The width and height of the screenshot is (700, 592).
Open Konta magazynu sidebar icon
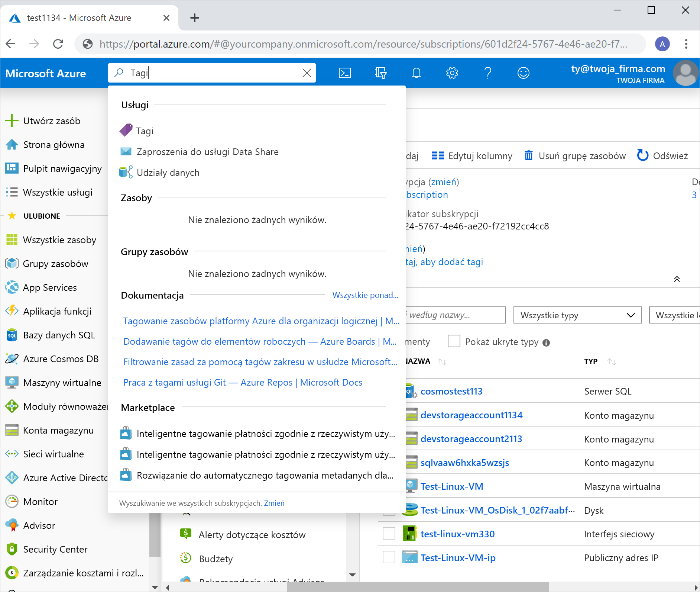pos(12,430)
